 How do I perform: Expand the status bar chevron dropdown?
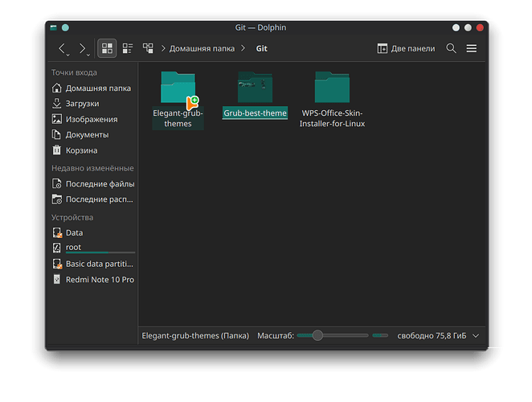476,336
